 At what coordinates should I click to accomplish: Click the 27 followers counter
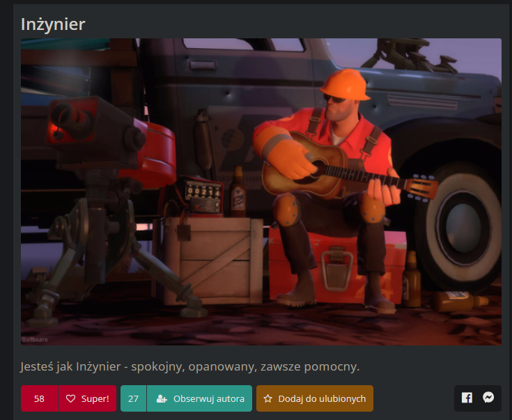tap(133, 399)
